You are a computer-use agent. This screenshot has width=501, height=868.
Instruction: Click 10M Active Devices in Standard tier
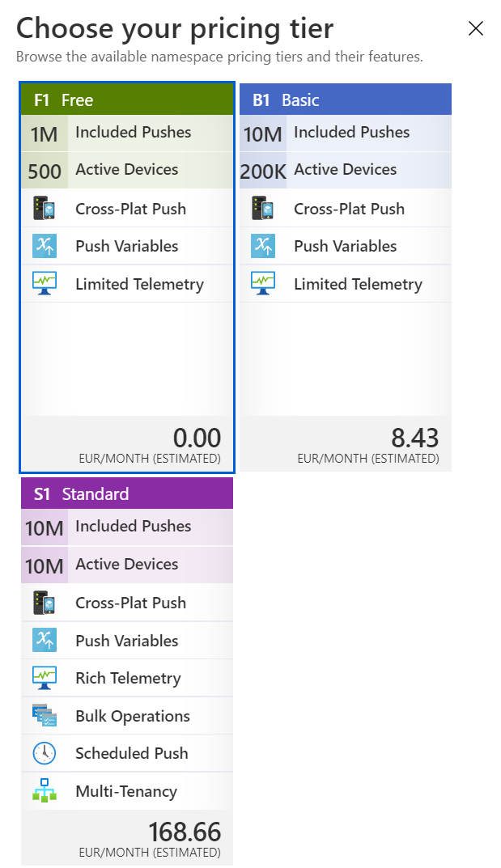(127, 565)
